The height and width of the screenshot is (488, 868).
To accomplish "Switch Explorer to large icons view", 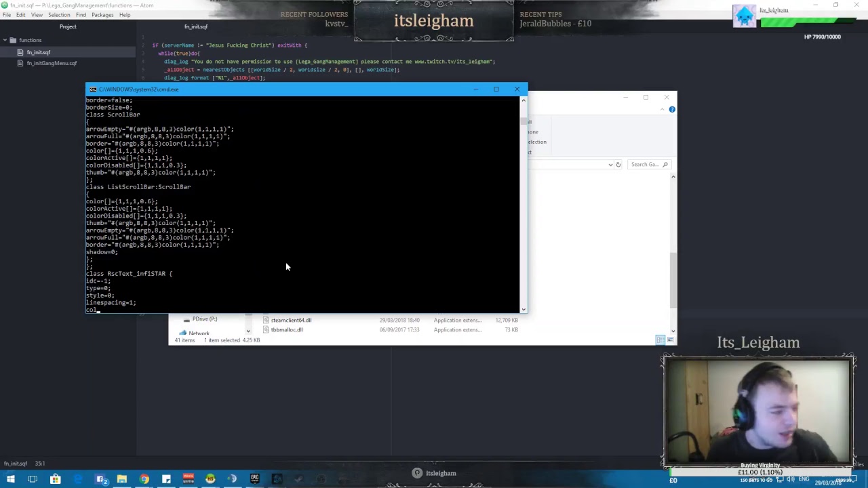I will 671,340.
